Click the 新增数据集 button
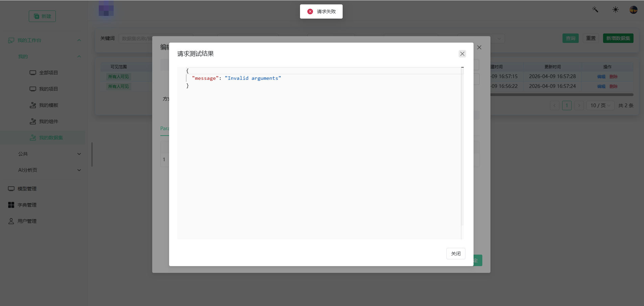 (x=618, y=38)
